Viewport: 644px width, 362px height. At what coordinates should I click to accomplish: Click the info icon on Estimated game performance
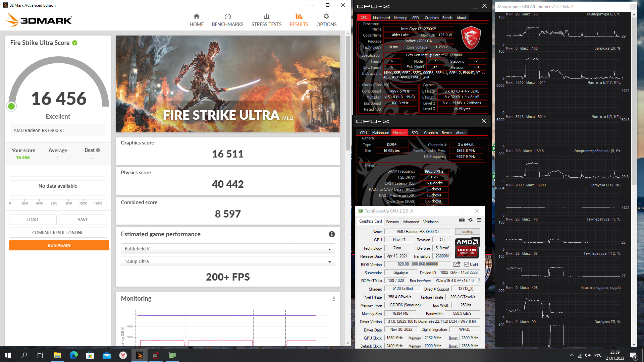pyautogui.click(x=332, y=234)
